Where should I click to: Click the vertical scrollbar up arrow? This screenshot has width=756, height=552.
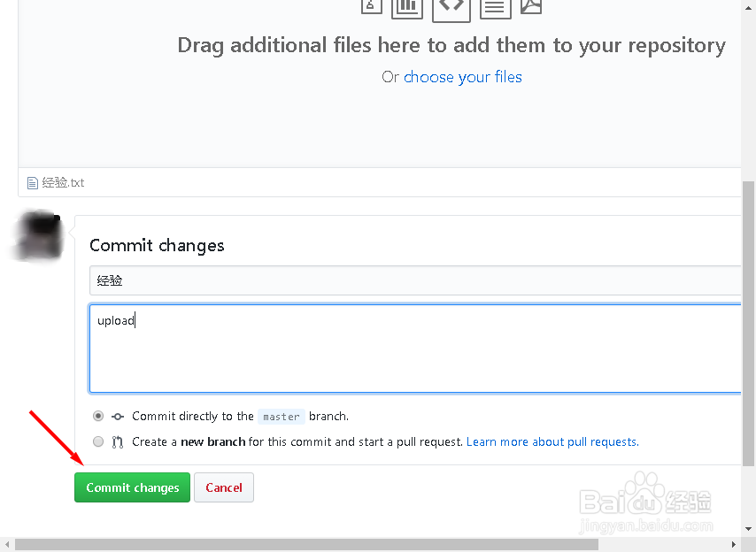[x=749, y=6]
